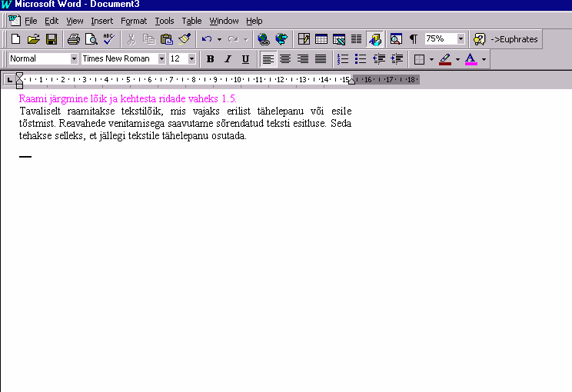
Task: Toggle italic formatting
Action: click(x=228, y=59)
